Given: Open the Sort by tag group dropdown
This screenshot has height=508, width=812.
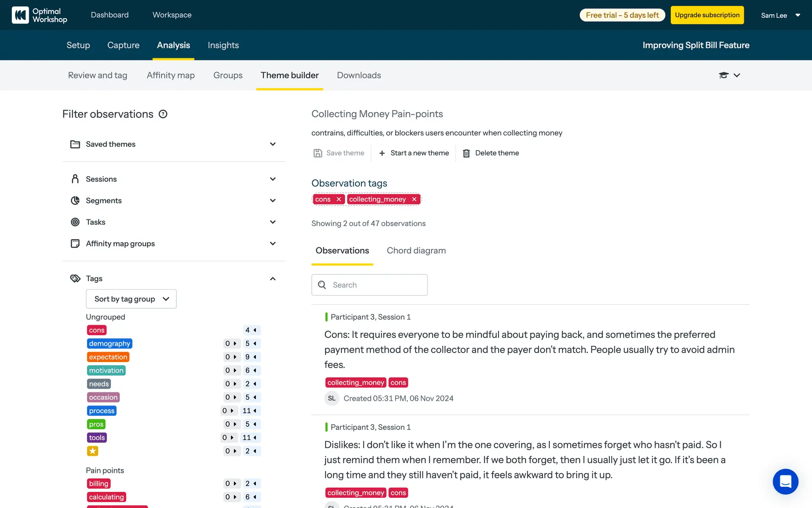Looking at the screenshot, I should tap(131, 299).
